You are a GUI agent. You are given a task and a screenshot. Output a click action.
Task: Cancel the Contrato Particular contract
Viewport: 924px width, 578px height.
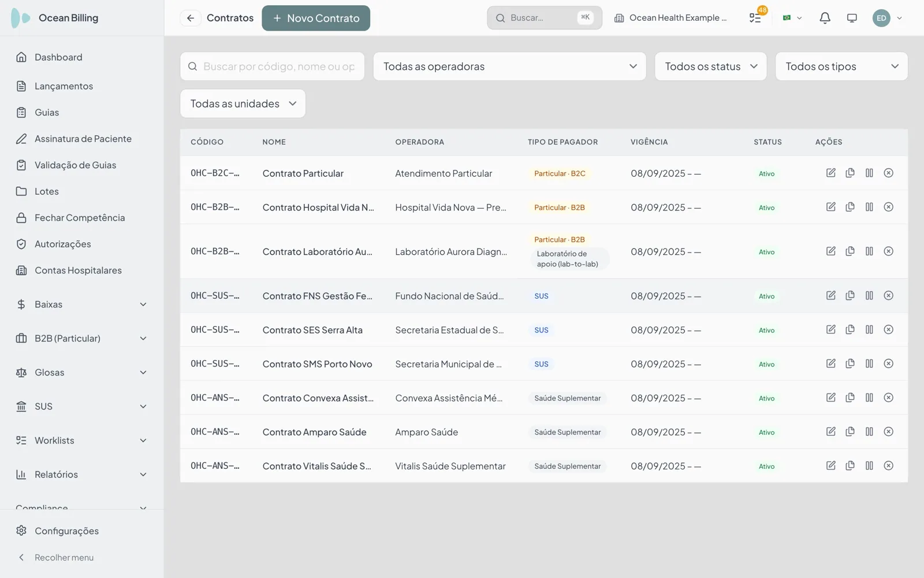point(888,173)
